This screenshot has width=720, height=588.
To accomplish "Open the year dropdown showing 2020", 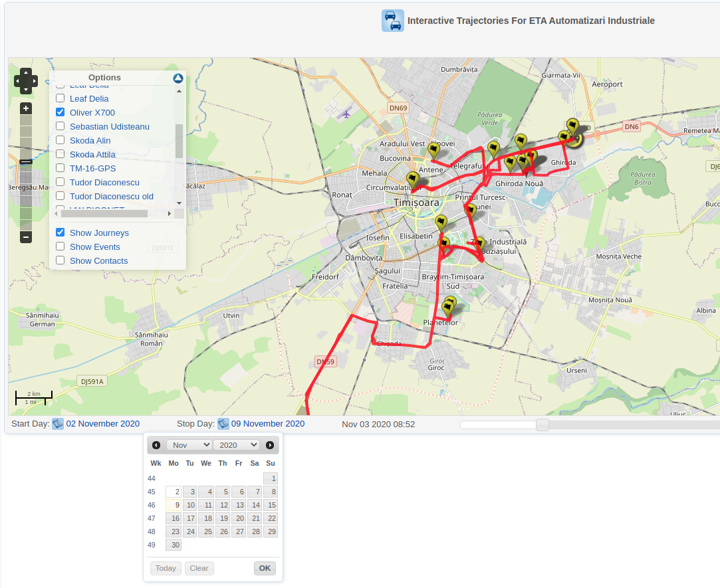I will [x=236, y=445].
